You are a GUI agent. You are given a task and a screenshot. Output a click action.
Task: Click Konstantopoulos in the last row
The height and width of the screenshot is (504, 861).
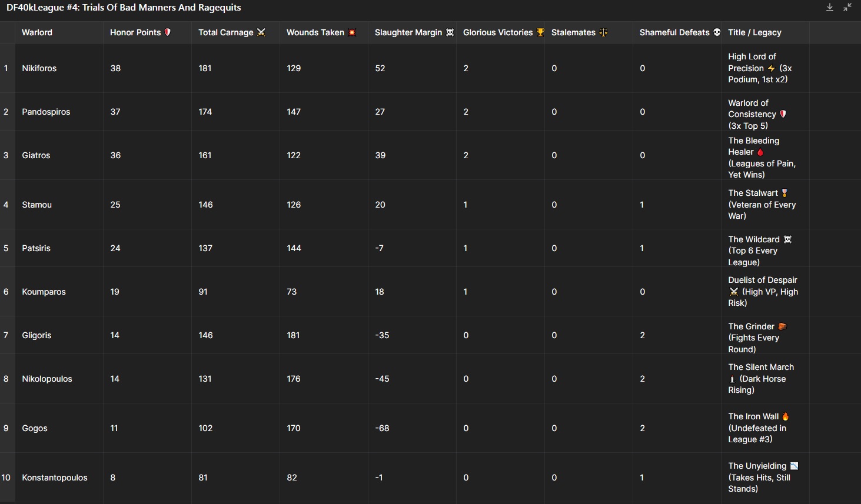[55, 478]
